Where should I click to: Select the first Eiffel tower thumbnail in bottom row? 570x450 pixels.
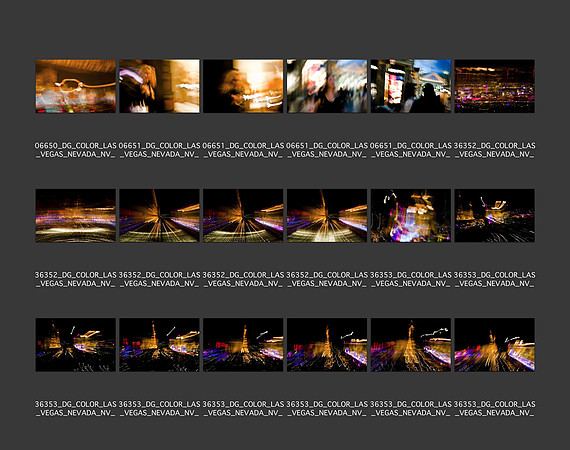pyautogui.click(x=76, y=345)
